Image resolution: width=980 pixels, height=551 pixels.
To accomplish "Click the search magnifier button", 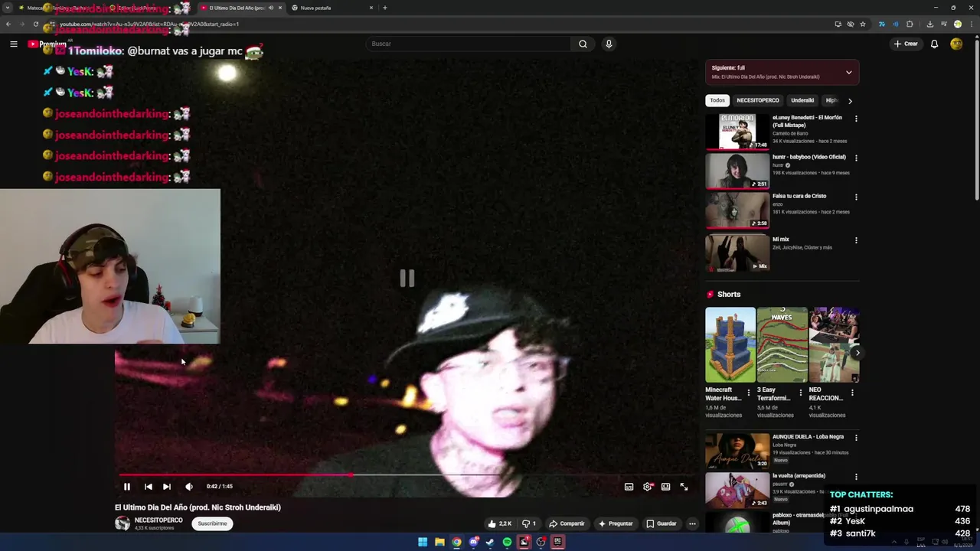I will 583,44.
